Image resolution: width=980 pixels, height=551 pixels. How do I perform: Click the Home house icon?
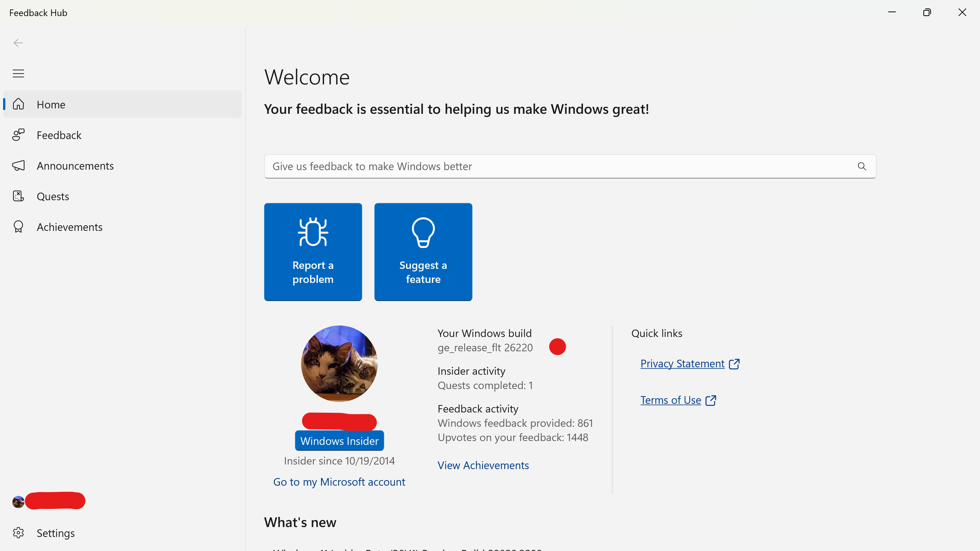coord(18,104)
